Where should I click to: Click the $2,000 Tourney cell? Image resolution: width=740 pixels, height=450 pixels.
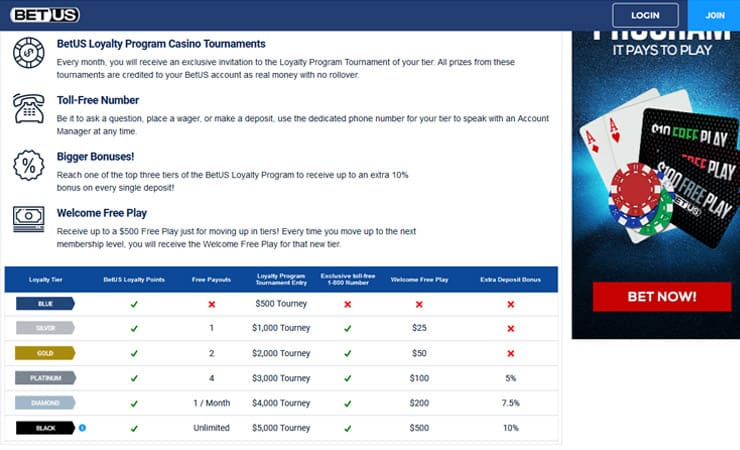[281, 353]
